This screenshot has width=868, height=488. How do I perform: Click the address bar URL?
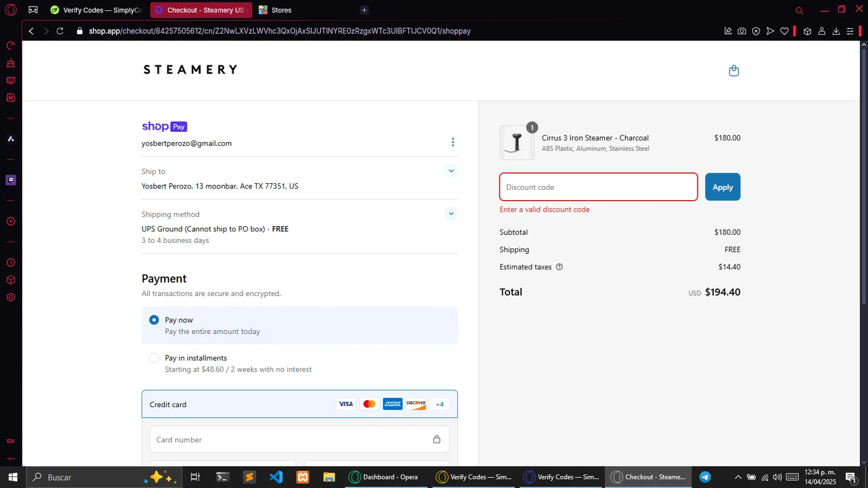(279, 31)
